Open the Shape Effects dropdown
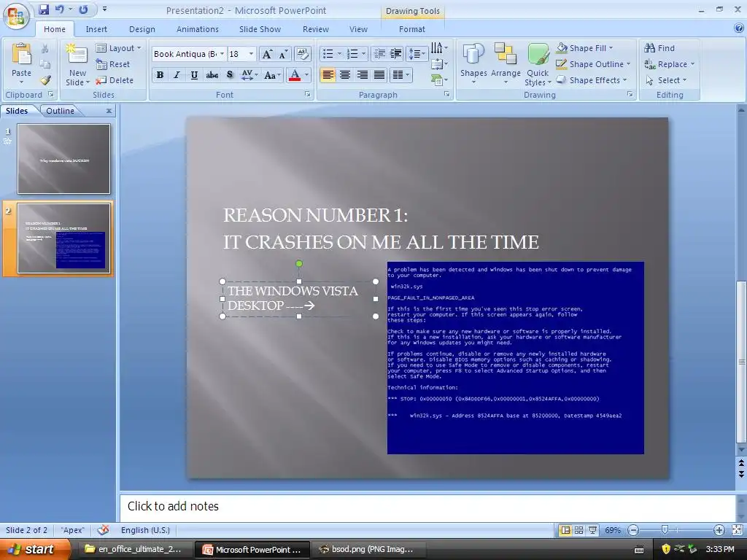 (592, 80)
